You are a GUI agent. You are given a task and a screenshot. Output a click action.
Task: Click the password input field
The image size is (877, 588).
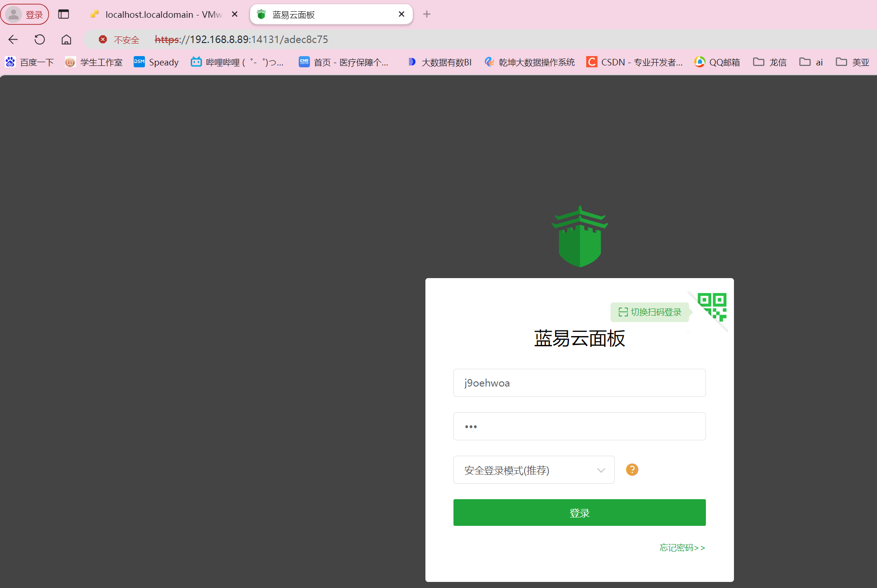(580, 426)
